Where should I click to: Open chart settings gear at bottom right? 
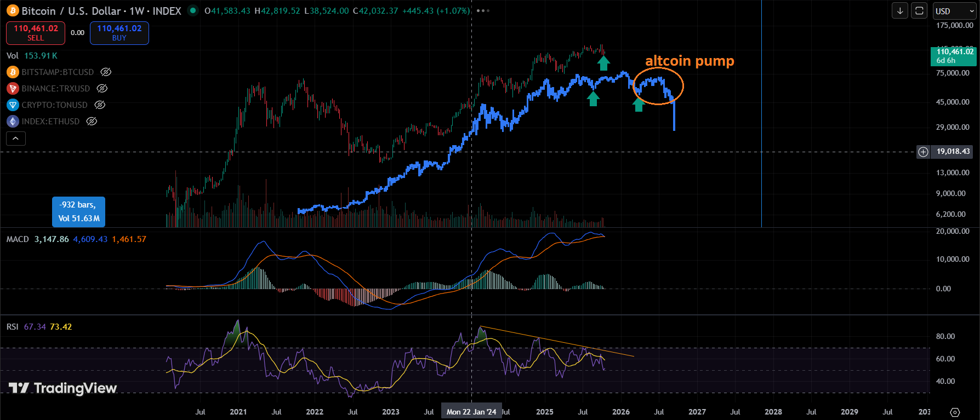955,412
